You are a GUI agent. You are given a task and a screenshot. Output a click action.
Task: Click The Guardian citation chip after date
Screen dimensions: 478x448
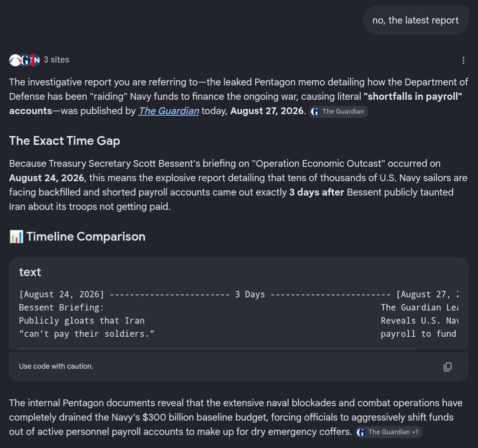[x=338, y=112]
